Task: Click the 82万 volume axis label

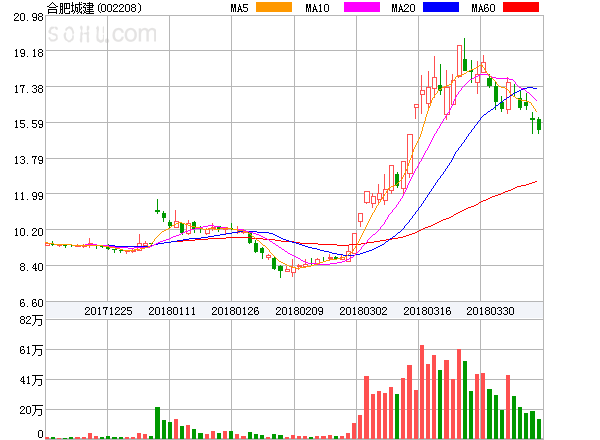Action: [x=31, y=320]
